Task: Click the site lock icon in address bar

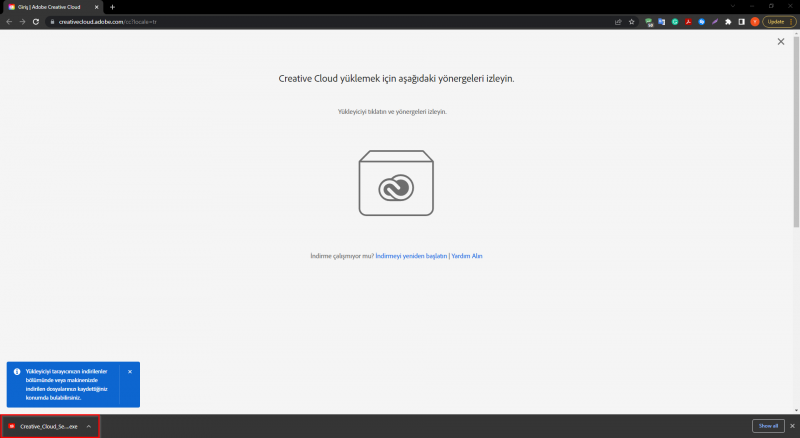Action: (x=52, y=22)
